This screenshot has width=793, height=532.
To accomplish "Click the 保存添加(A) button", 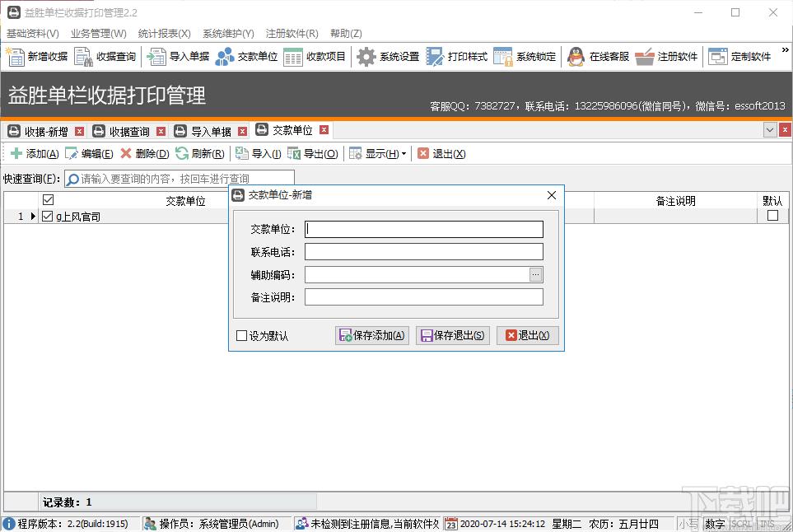I will 371,335.
